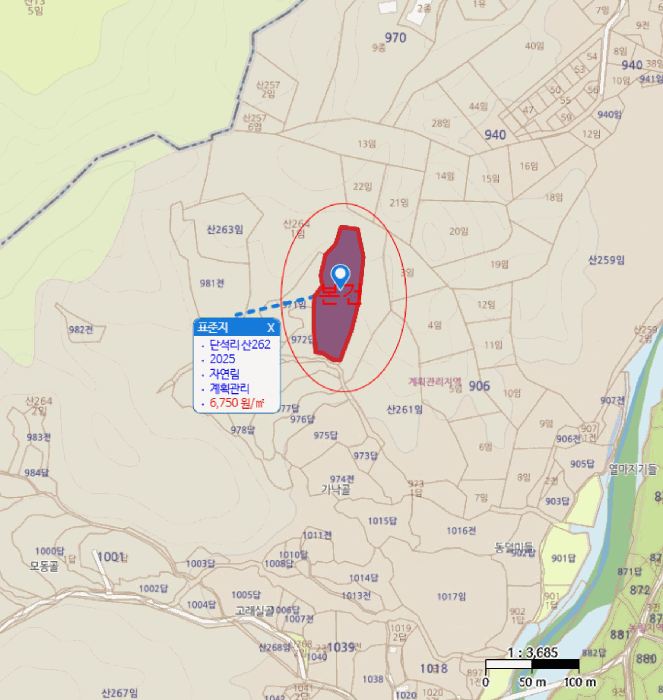Click the large 970 block number

point(396,38)
